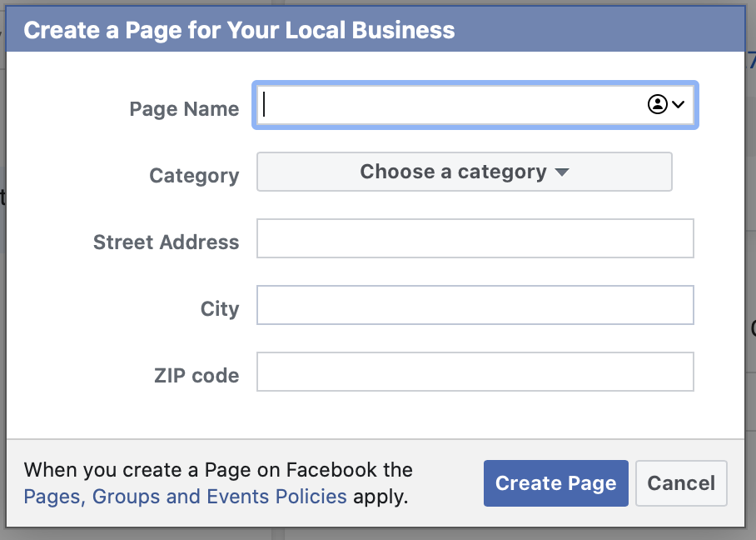
Task: Click the Category label text
Action: pos(194,176)
